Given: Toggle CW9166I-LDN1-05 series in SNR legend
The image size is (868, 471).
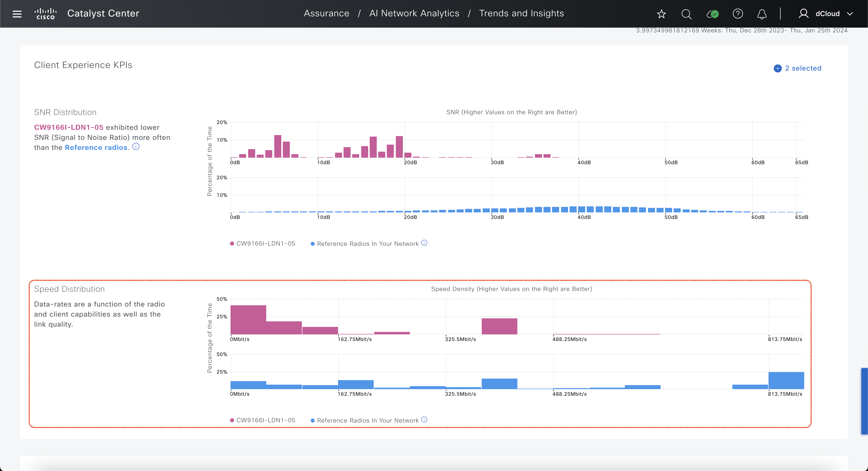Looking at the screenshot, I should point(262,244).
